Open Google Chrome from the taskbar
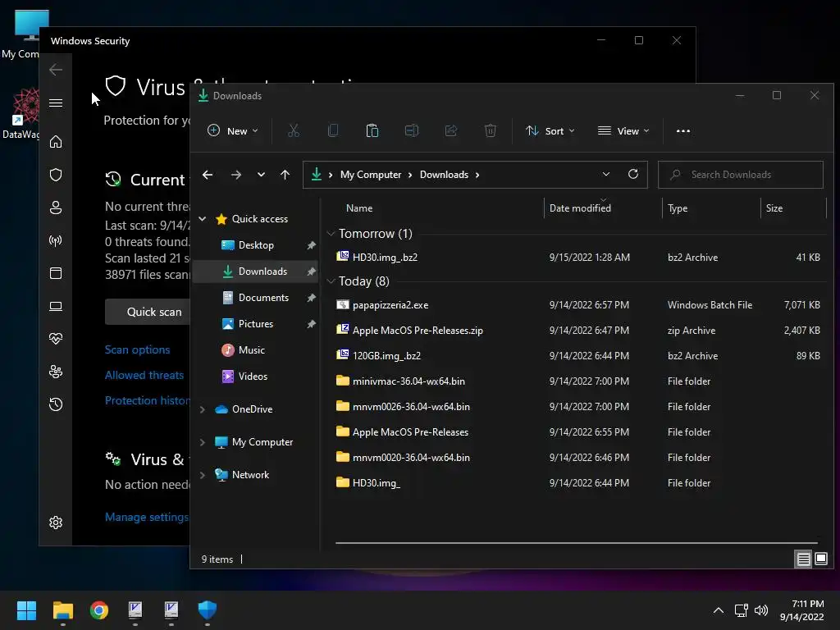 coord(99,610)
